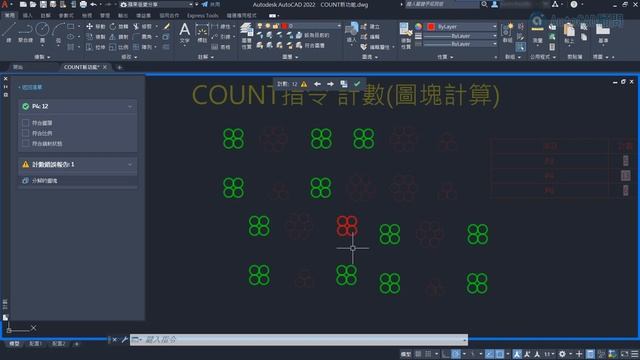
Task: Open the lineweight ByLayer dropdown
Action: pos(460,36)
